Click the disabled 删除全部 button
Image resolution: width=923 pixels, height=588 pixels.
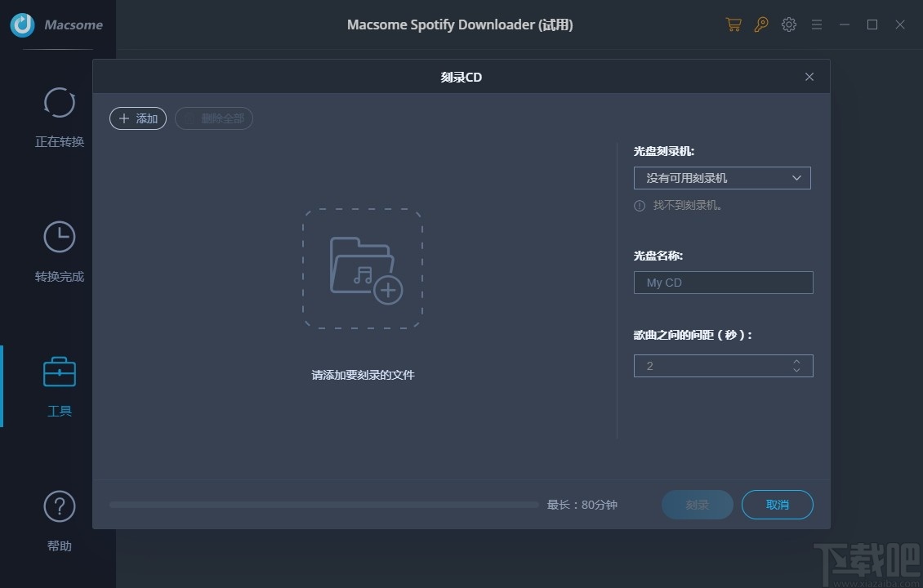point(214,118)
